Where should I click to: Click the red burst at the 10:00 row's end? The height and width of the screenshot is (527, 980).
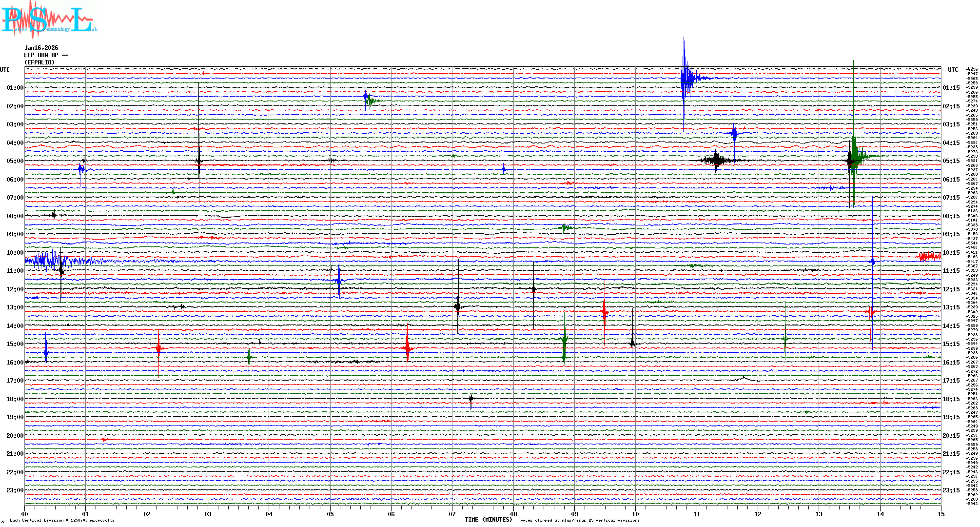pos(929,257)
